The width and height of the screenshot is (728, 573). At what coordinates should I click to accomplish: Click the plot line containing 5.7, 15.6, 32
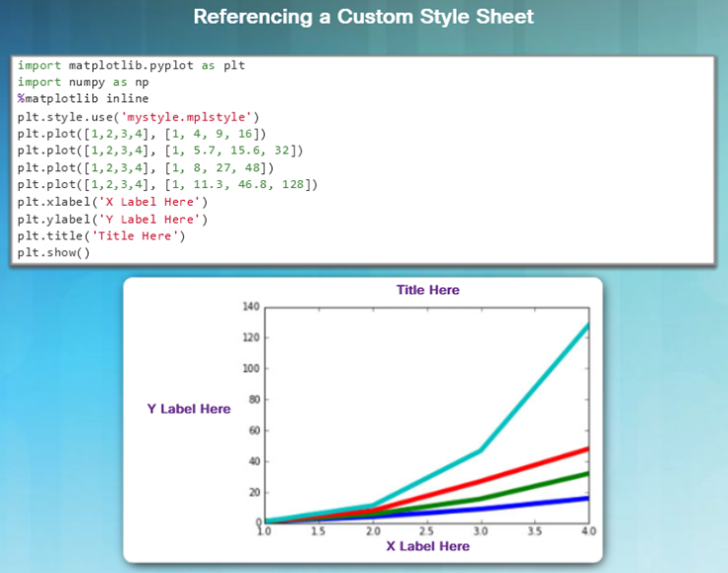click(160, 150)
